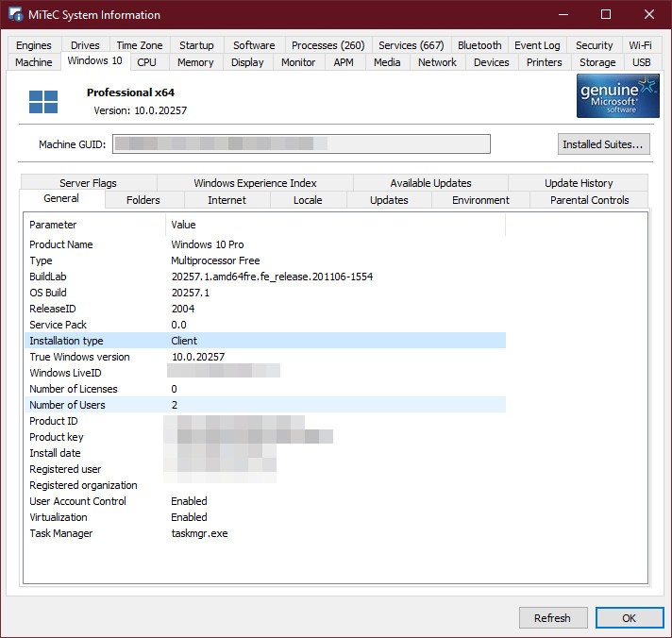672x638 pixels.
Task: Click the Refresh button
Action: [x=552, y=618]
